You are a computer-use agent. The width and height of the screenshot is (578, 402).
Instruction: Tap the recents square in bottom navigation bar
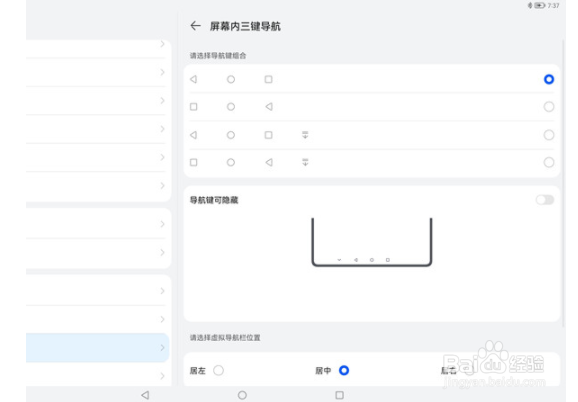(x=340, y=395)
